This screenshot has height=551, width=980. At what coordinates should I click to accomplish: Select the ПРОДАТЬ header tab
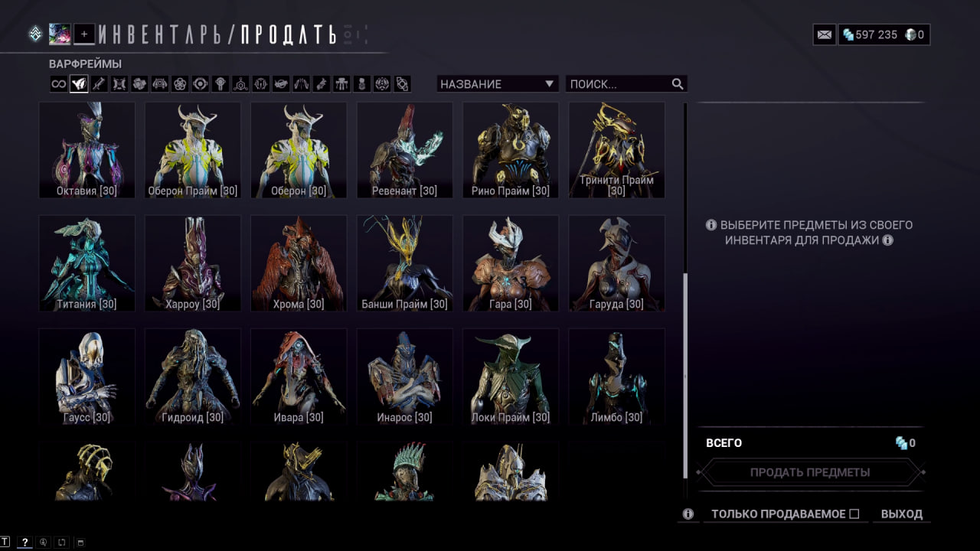pos(289,34)
